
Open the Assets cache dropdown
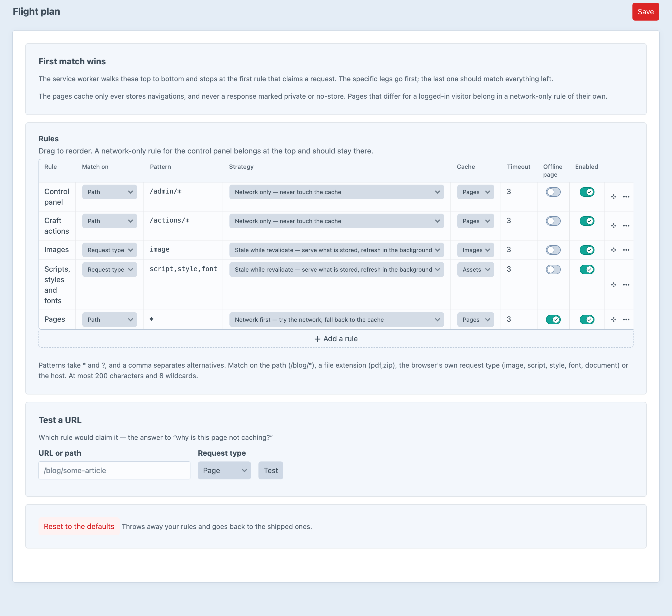(x=475, y=269)
